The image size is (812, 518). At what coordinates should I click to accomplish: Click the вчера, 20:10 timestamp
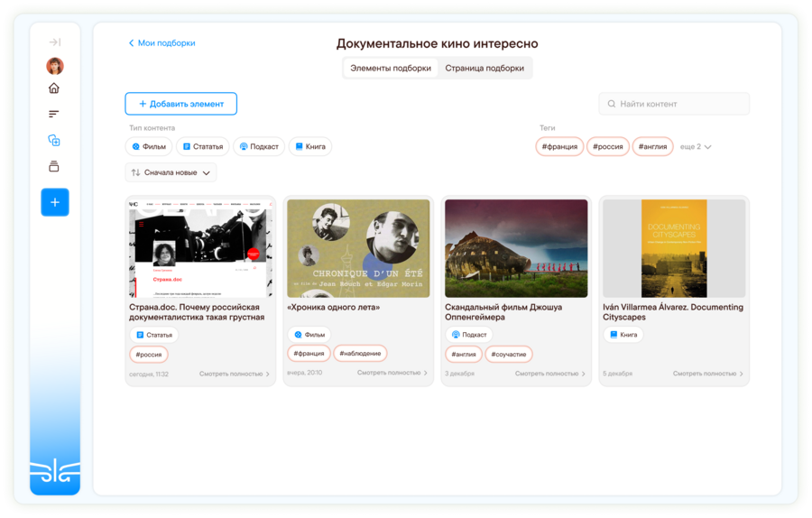(x=305, y=373)
